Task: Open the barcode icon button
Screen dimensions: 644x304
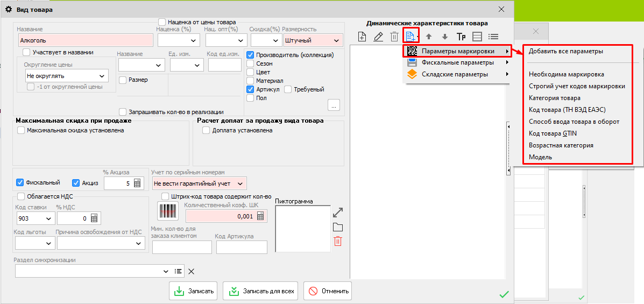Action: [167, 211]
